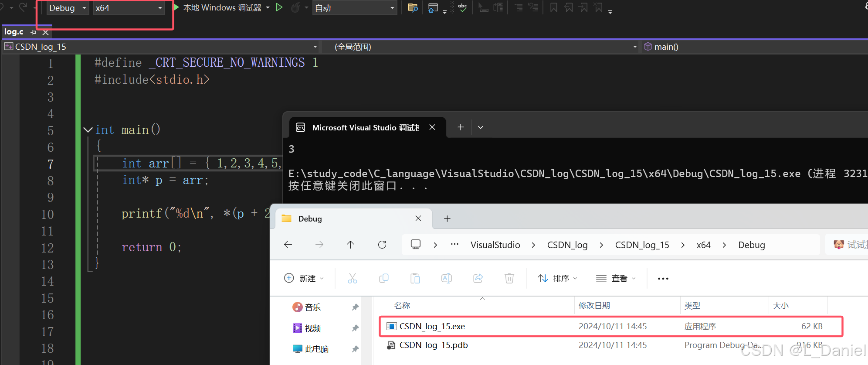This screenshot has height=365, width=868.
Task: Add a new terminal tab
Action: coord(461,127)
